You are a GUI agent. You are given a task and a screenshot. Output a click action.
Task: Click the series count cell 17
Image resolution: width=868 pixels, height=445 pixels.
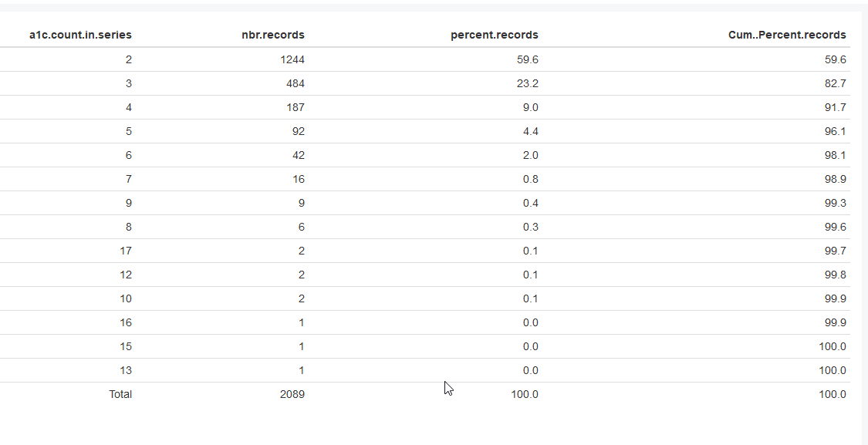(126, 251)
